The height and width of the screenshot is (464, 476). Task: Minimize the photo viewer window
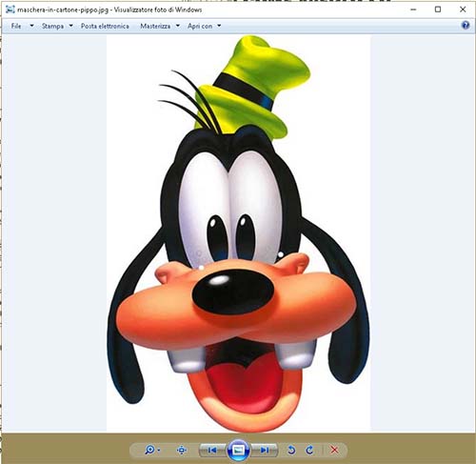pyautogui.click(x=413, y=10)
